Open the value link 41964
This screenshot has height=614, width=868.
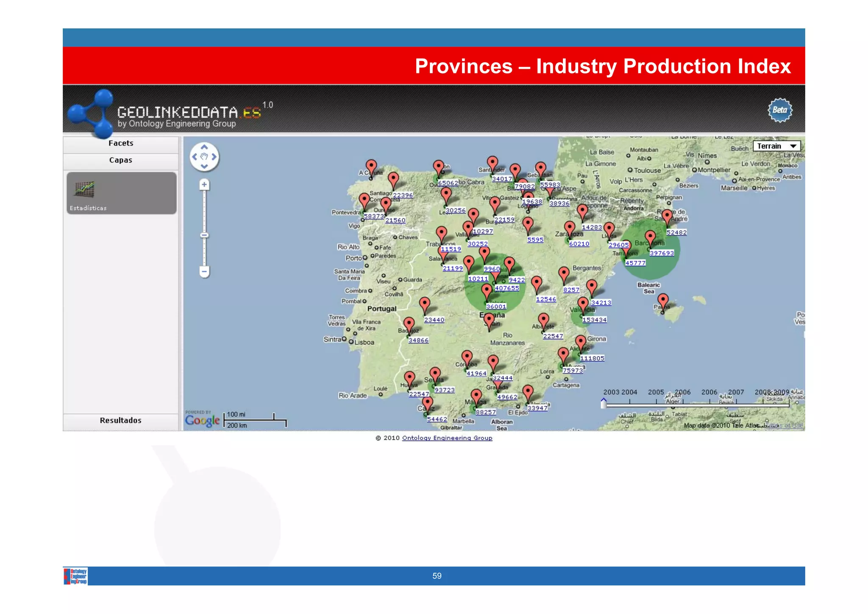coord(476,374)
